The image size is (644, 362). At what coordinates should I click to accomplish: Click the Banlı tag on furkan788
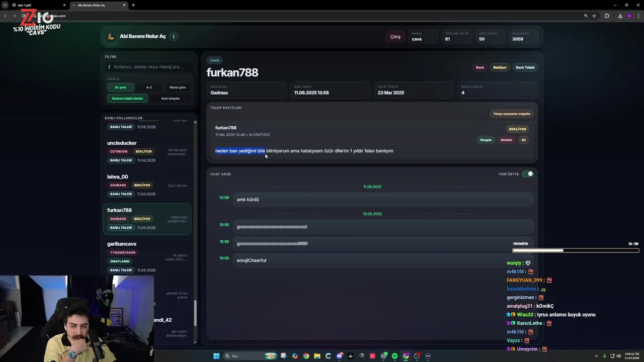480,67
